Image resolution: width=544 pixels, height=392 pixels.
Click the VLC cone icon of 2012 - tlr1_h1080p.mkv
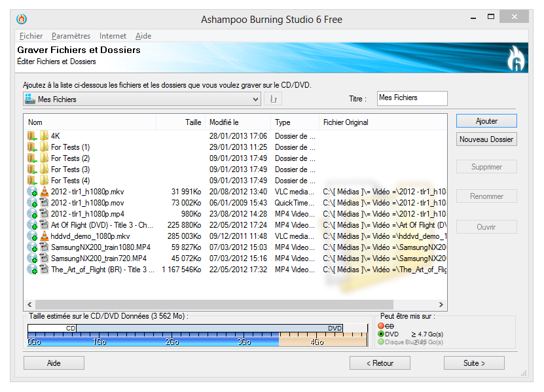tap(44, 191)
